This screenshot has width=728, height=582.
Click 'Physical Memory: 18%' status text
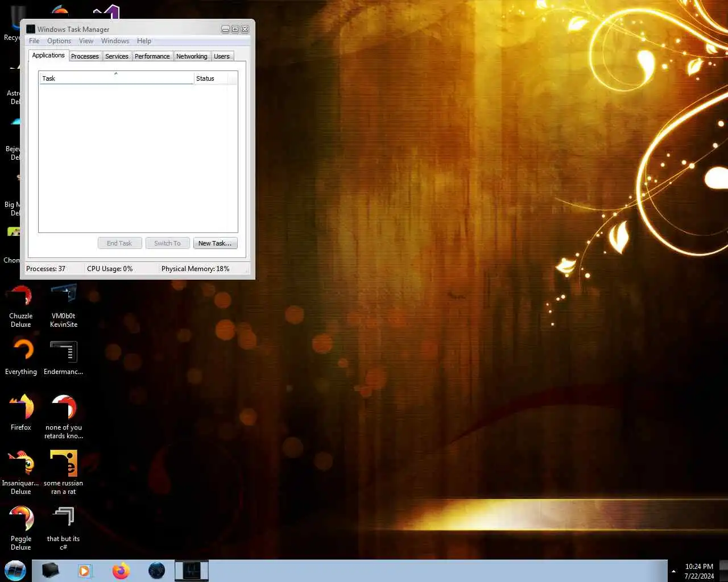click(x=195, y=269)
